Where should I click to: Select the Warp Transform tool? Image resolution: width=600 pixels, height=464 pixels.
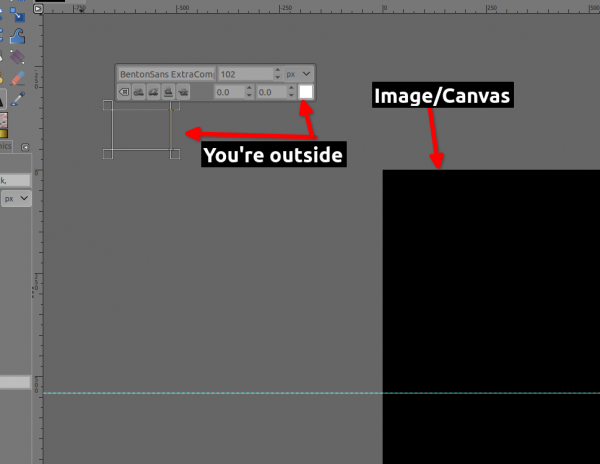pos(17,36)
